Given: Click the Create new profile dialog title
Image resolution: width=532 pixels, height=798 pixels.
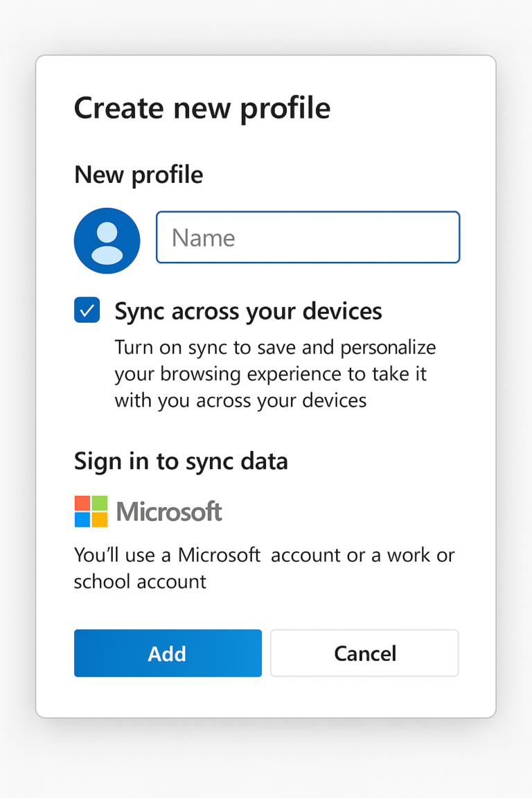Looking at the screenshot, I should coord(202,108).
